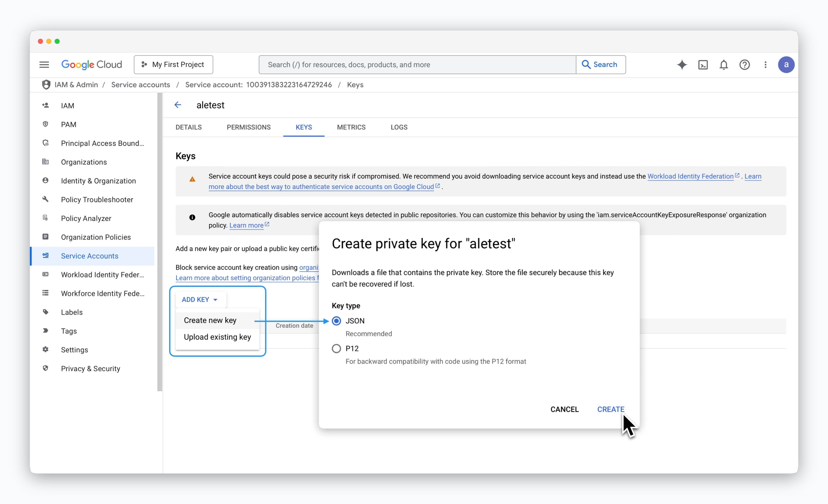This screenshot has height=504, width=828.
Task: Open the three-dot settings menu
Action: click(765, 64)
